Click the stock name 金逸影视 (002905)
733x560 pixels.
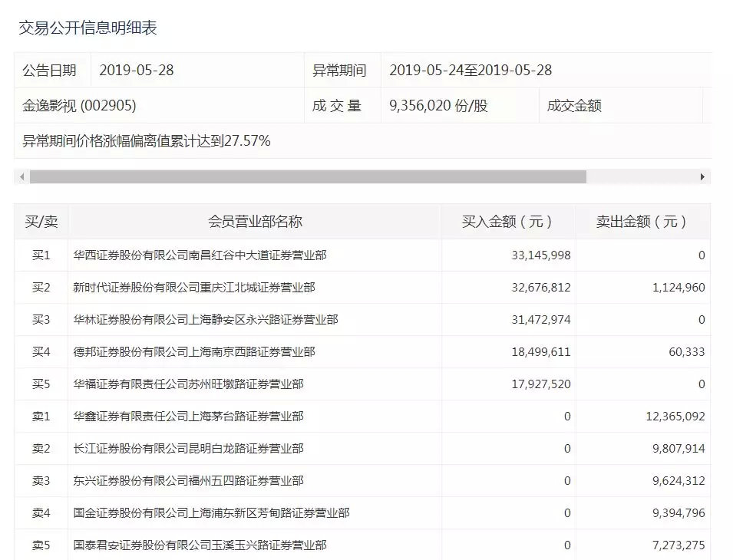(79, 106)
